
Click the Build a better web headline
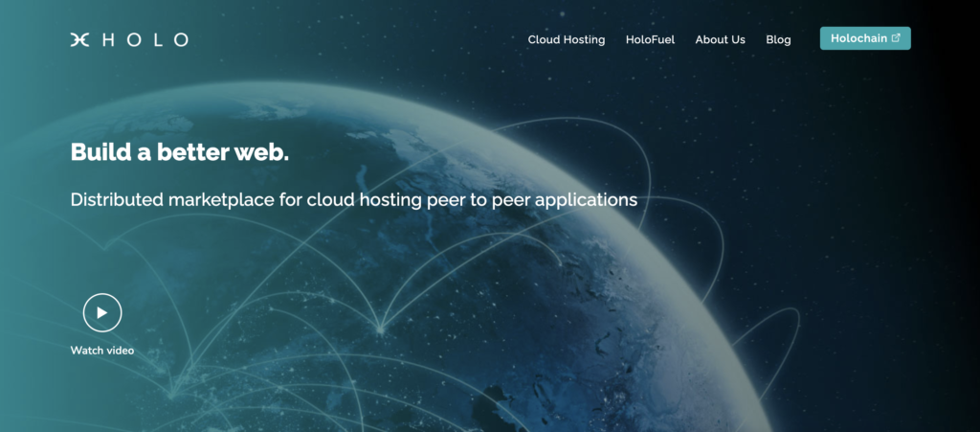[x=179, y=152]
